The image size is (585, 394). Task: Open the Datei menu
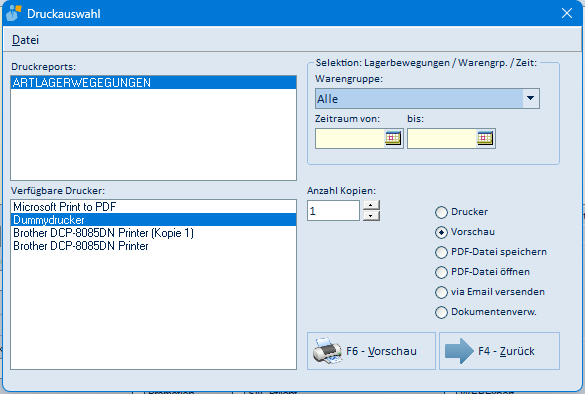click(x=25, y=40)
